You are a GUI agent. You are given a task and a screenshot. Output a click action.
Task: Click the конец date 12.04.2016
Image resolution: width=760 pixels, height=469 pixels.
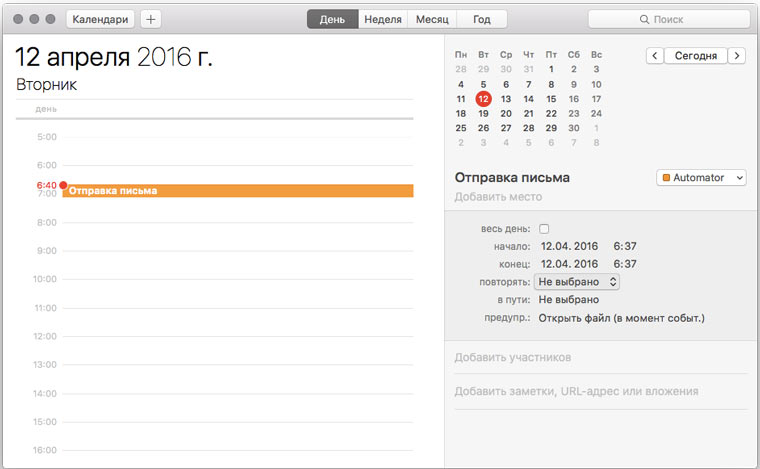tap(569, 264)
